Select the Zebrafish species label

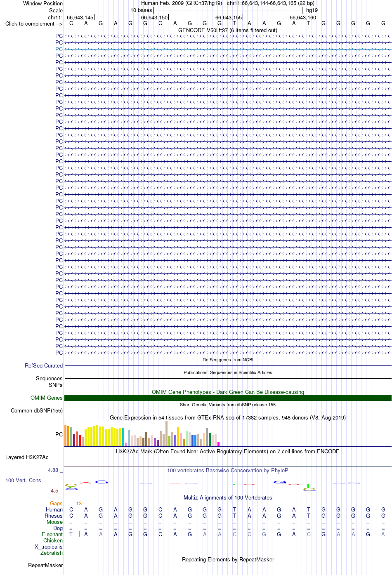(52, 553)
